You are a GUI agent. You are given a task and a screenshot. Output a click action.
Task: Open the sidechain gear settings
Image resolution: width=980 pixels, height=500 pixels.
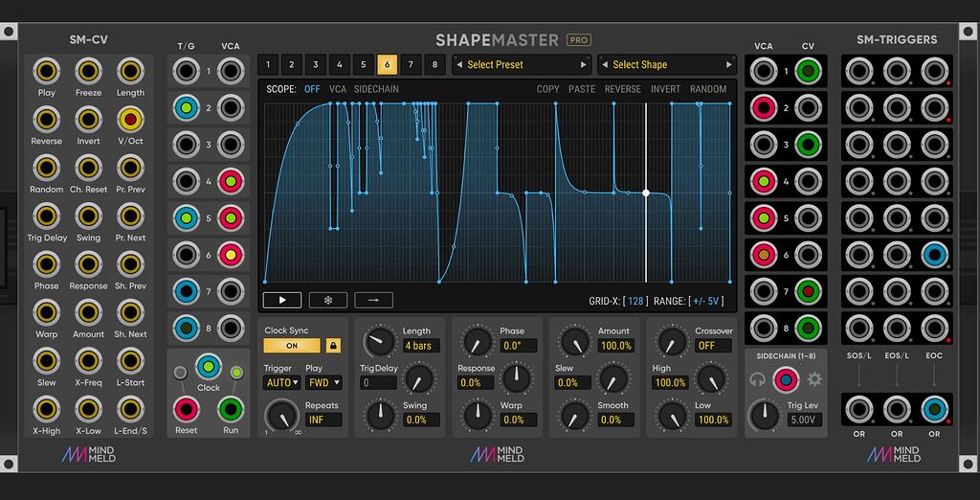click(814, 379)
